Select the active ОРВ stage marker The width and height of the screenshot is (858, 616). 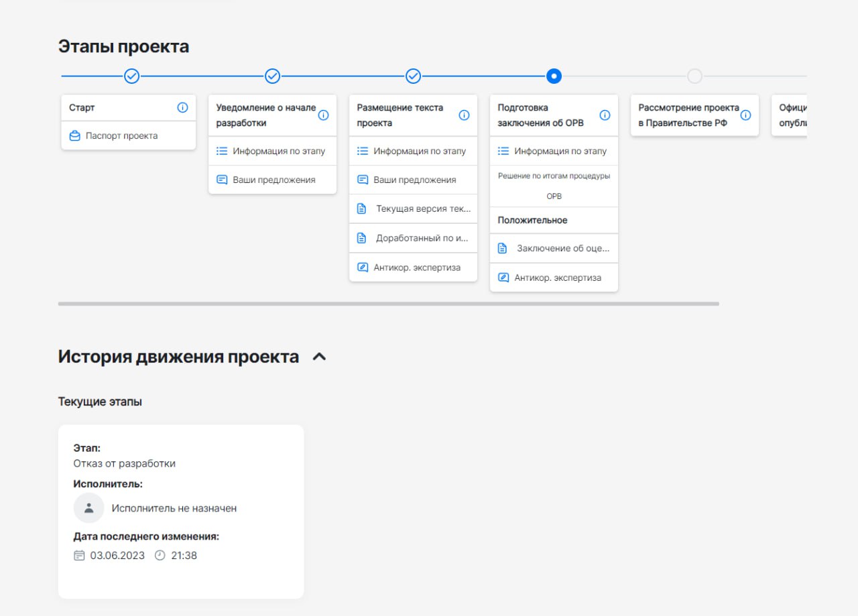(x=554, y=76)
